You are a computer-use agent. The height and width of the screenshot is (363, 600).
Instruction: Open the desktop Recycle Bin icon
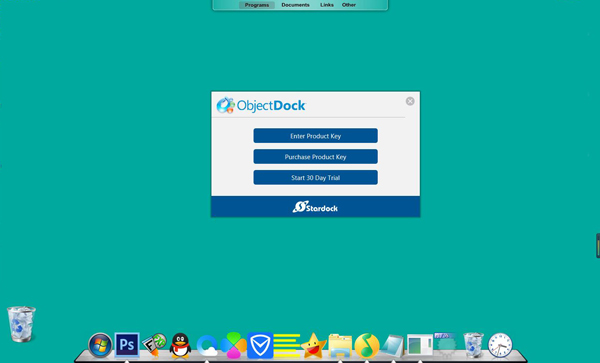[21, 324]
